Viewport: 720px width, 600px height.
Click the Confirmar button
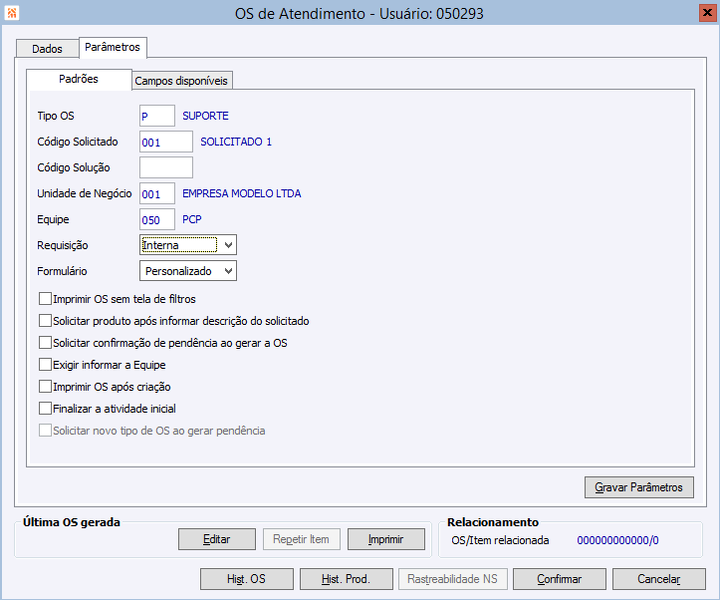click(559, 579)
